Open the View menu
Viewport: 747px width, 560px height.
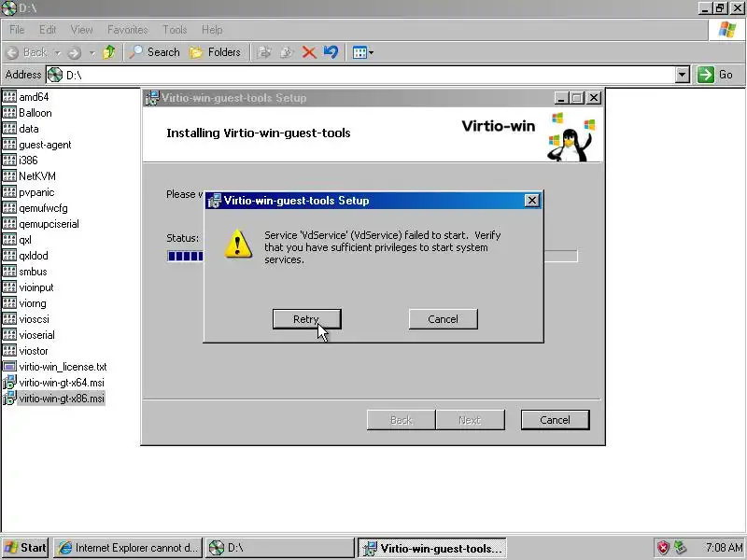pos(81,30)
